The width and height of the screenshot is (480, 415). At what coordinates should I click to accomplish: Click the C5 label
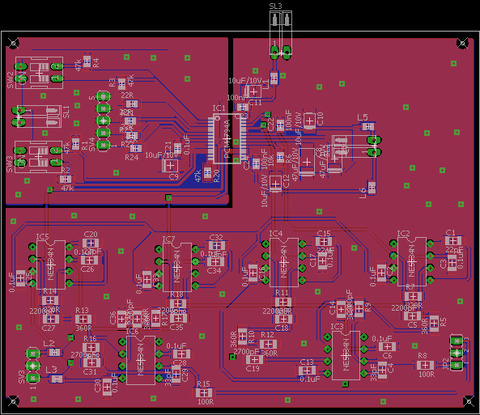(x=412, y=325)
